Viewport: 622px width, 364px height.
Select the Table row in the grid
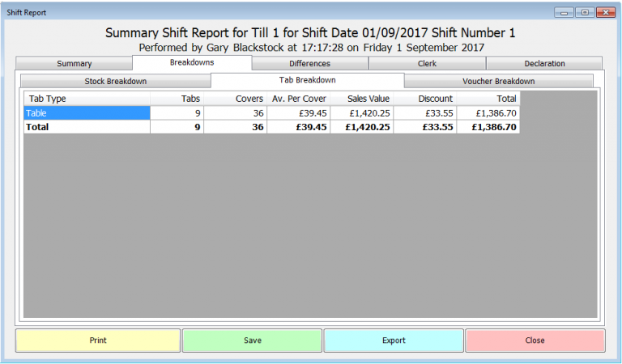tap(87, 113)
